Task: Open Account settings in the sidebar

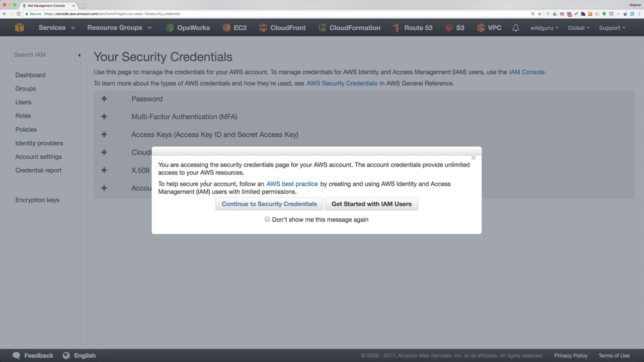Action: [38, 157]
